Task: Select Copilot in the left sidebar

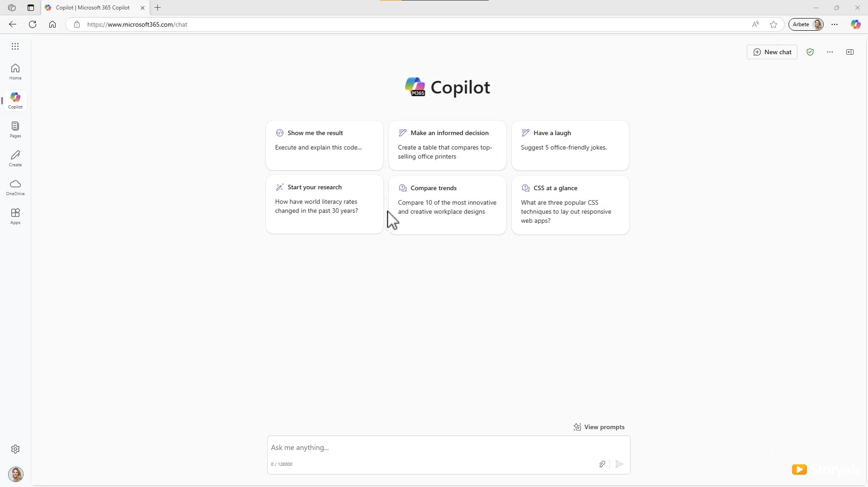Action: click(x=15, y=101)
